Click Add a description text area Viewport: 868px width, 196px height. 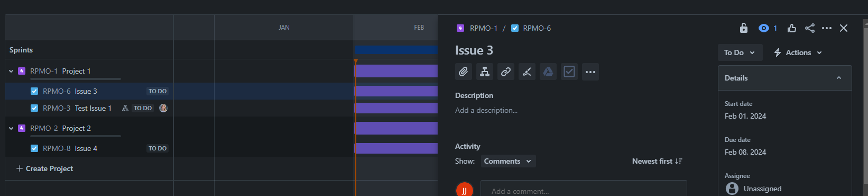click(486, 110)
